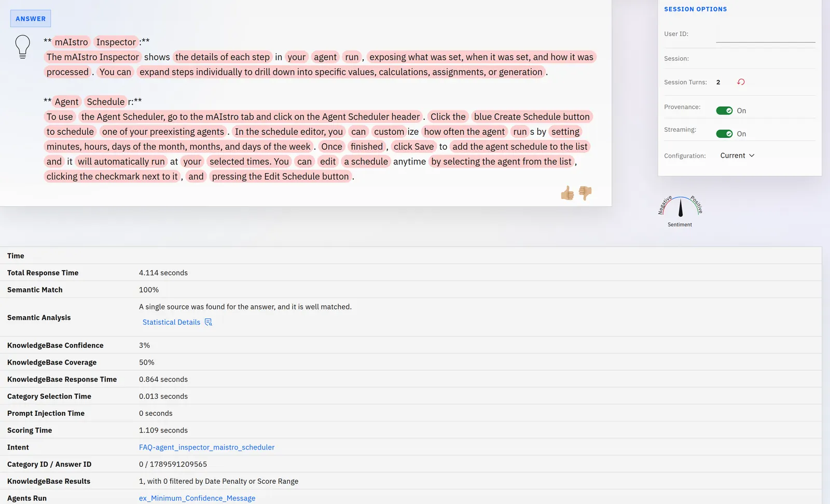
Task: Reset session turns with the red refresh icon
Action: [x=741, y=82]
